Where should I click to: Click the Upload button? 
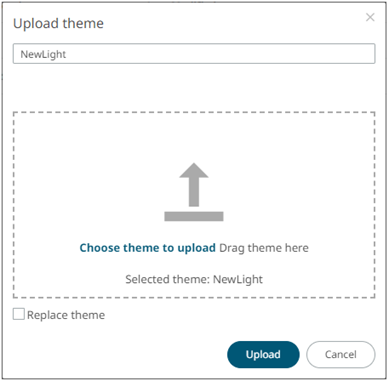(263, 354)
